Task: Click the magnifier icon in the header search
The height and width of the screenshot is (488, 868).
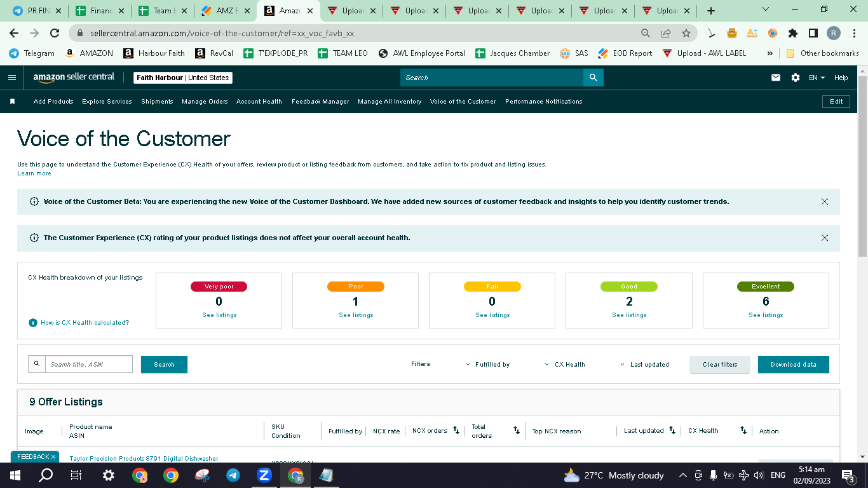Action: [593, 78]
